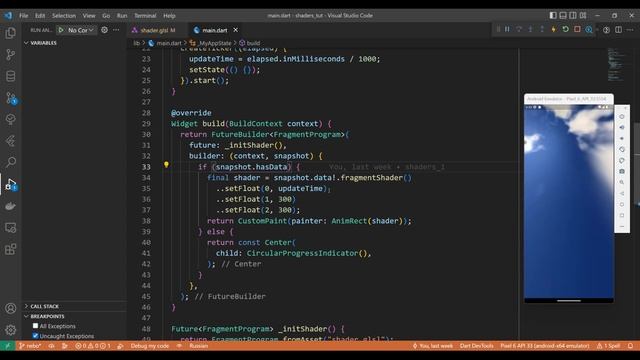Expand the CALL STACK section
The width and height of the screenshot is (640, 360).
click(41, 306)
